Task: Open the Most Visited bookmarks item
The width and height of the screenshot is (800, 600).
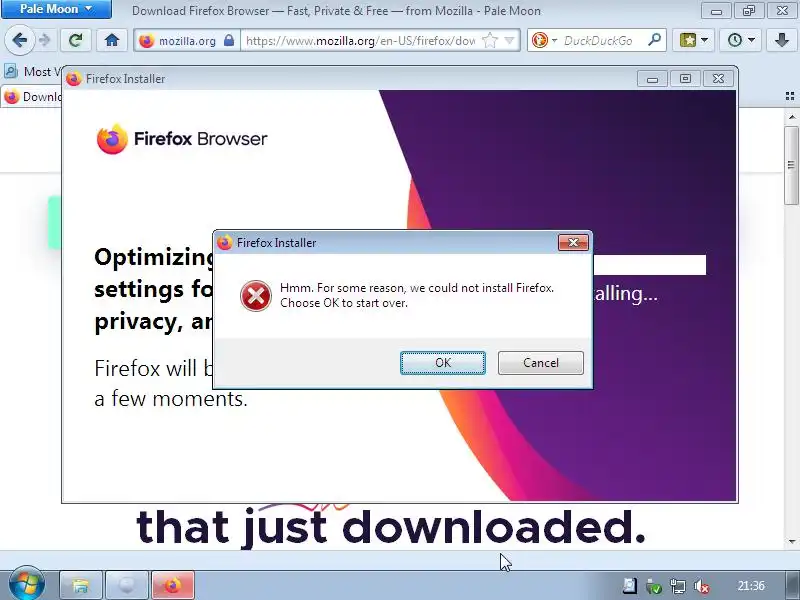Action: (x=32, y=71)
